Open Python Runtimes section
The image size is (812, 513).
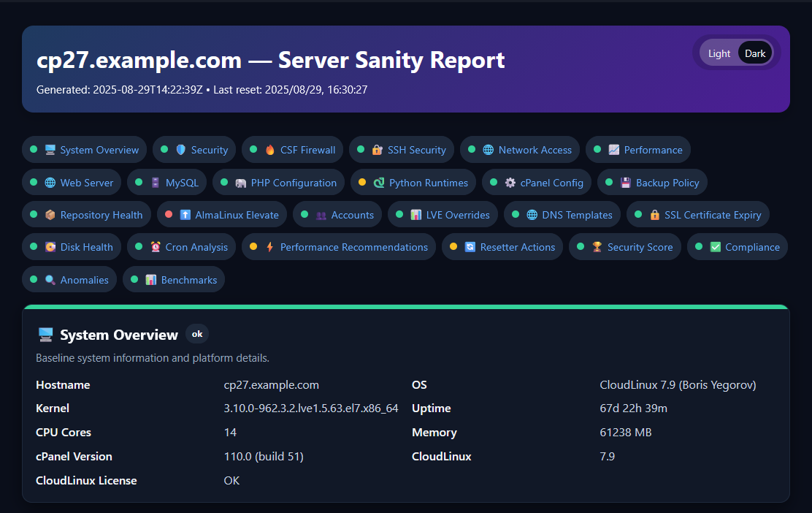413,183
